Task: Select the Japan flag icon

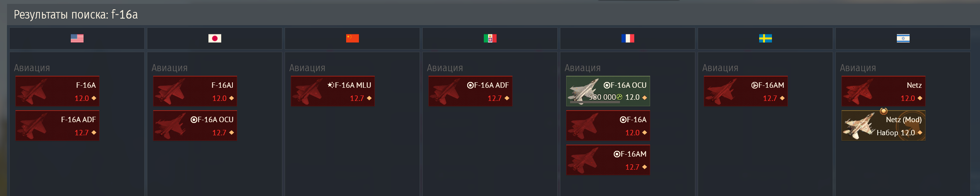Action: (x=215, y=38)
